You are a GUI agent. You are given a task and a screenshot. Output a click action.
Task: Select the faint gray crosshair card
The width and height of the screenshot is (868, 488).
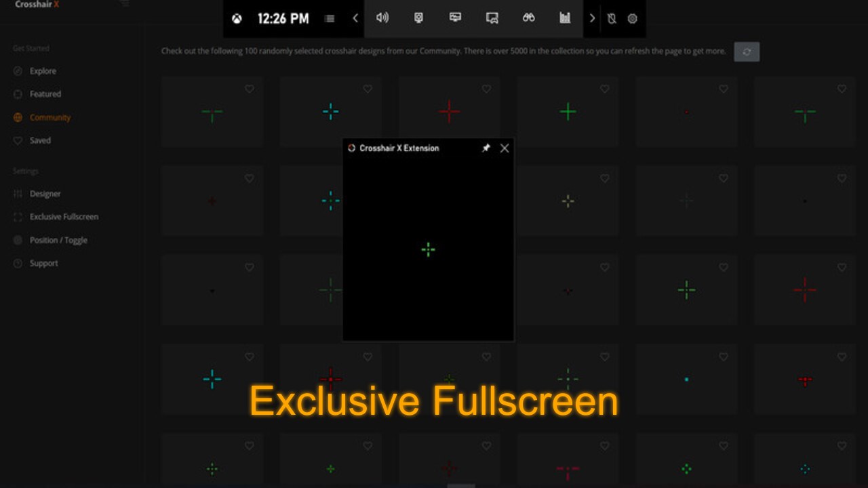pyautogui.click(x=686, y=201)
